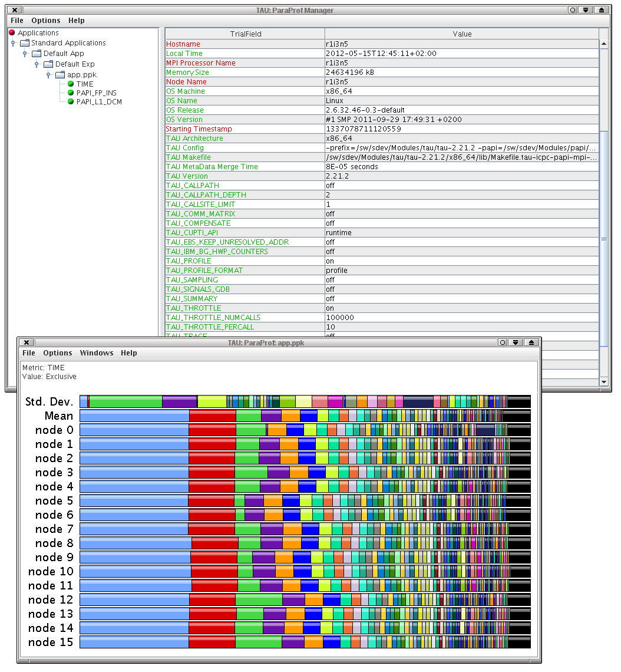
Task: Click the metadata table scrollbar down arrow
Action: [x=604, y=381]
